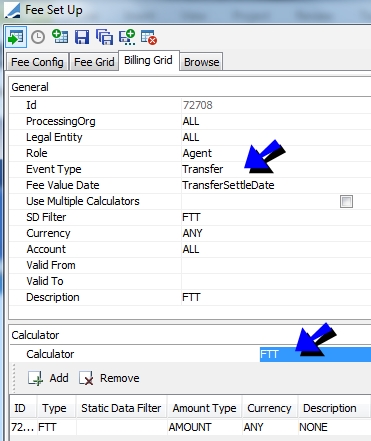Screen dimensions: 371x441
Task: Click the delete grid icon with red X
Action: 149,37
